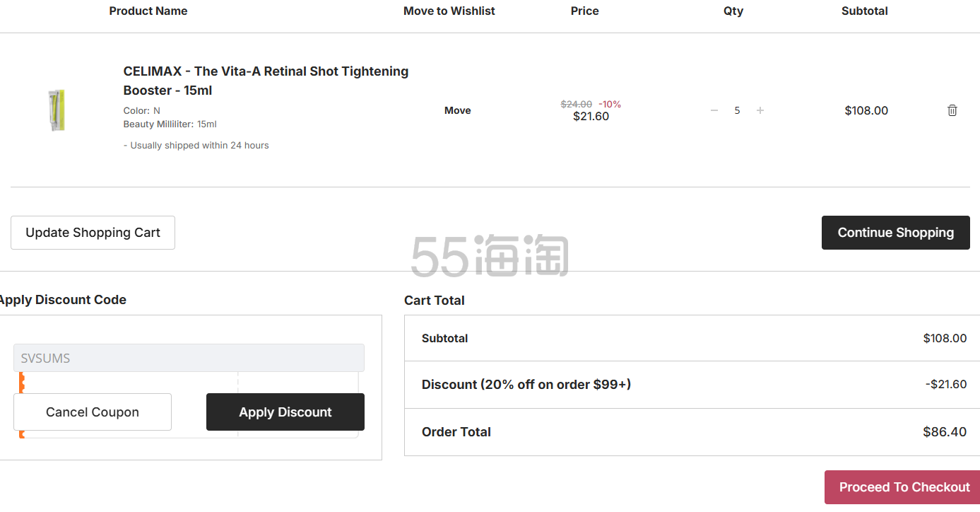980x512 pixels.
Task: Select the Product Name column header
Action: click(x=148, y=11)
